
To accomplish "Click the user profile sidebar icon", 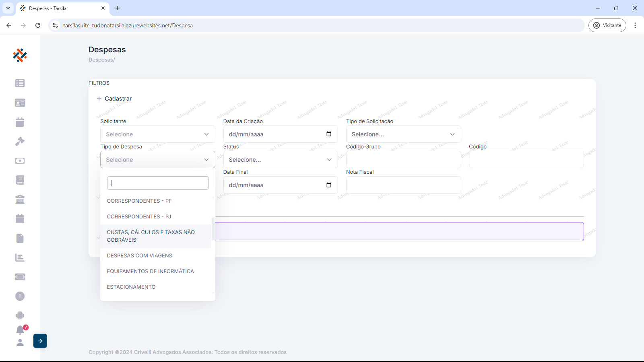I will coord(20,342).
